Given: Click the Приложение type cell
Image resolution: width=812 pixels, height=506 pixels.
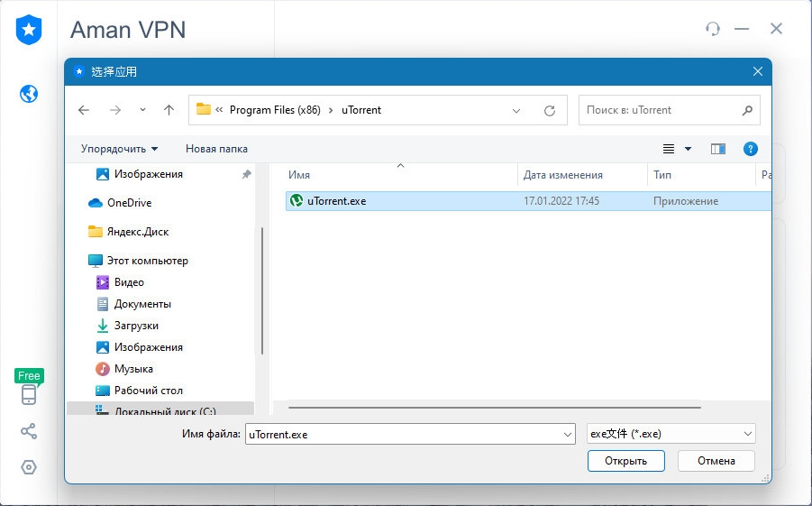Looking at the screenshot, I should point(686,201).
